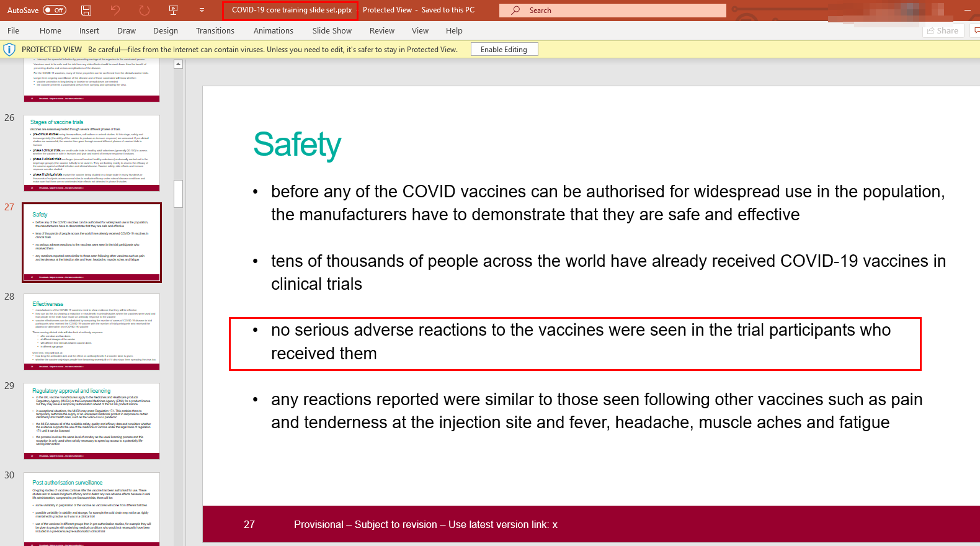Select the Animations tab

click(274, 30)
